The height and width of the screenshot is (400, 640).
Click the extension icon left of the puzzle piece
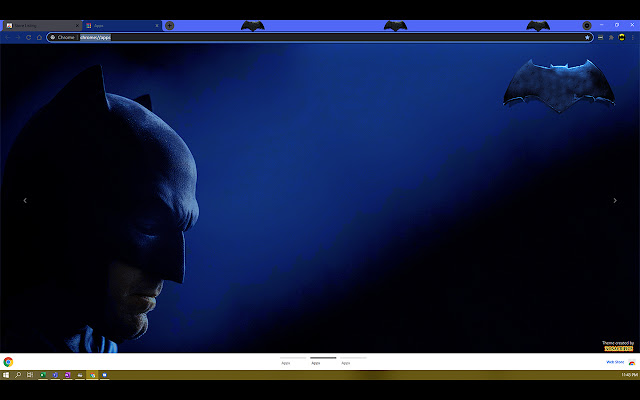click(x=600, y=37)
